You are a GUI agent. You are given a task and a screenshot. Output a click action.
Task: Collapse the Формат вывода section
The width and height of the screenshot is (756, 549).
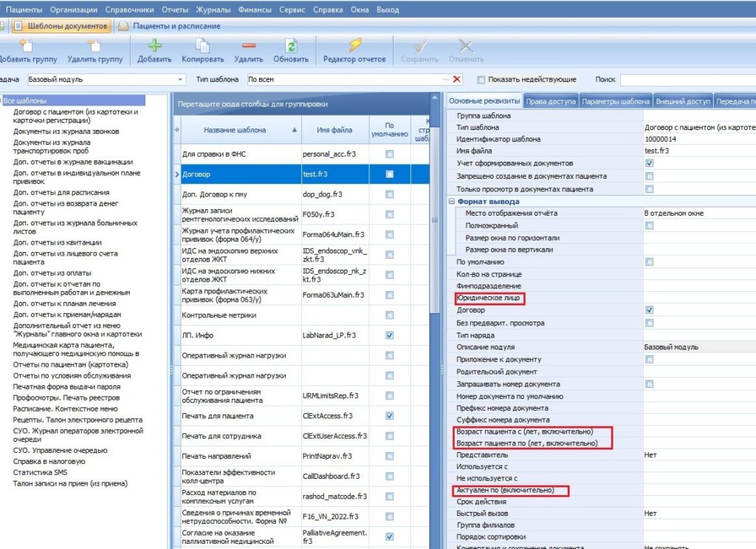[x=452, y=201]
